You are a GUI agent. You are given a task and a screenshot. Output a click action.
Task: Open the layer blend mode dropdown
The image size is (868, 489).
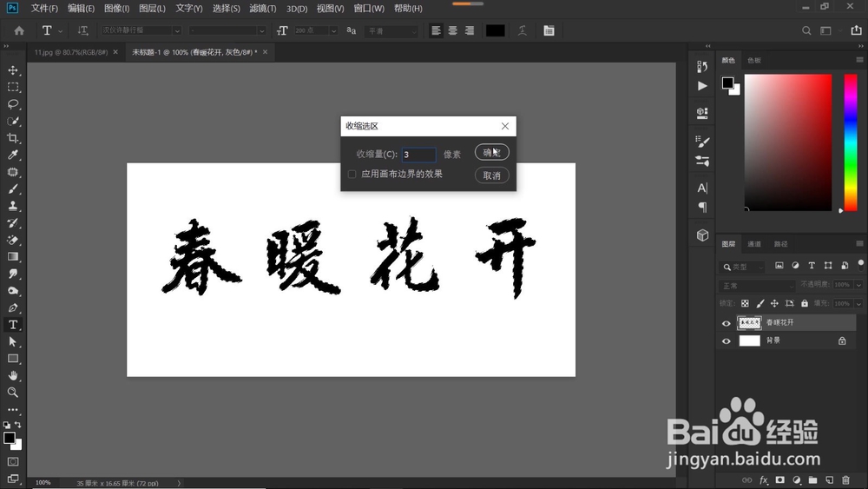[x=756, y=286]
